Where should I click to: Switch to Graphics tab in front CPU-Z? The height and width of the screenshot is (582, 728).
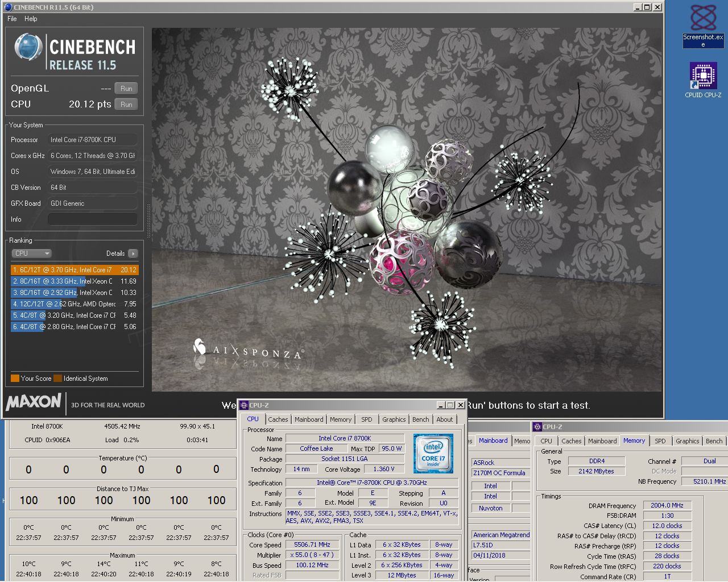pyautogui.click(x=394, y=419)
